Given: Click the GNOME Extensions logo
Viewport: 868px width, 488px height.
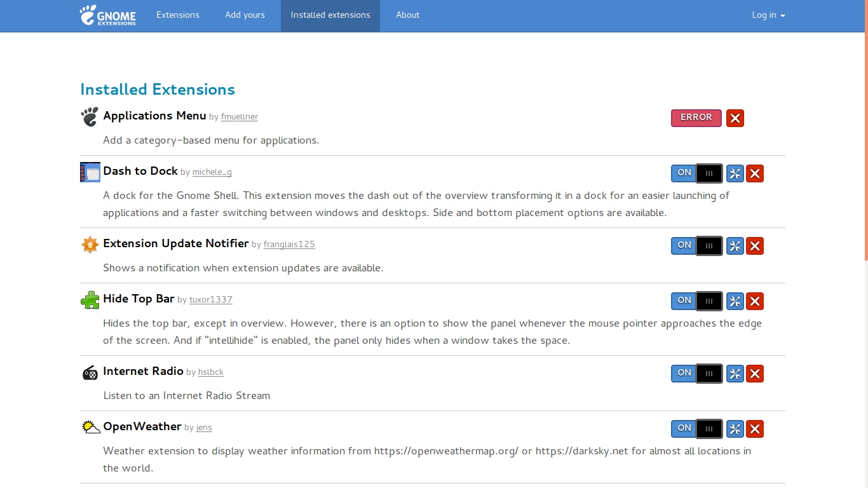Looking at the screenshot, I should coord(108,15).
